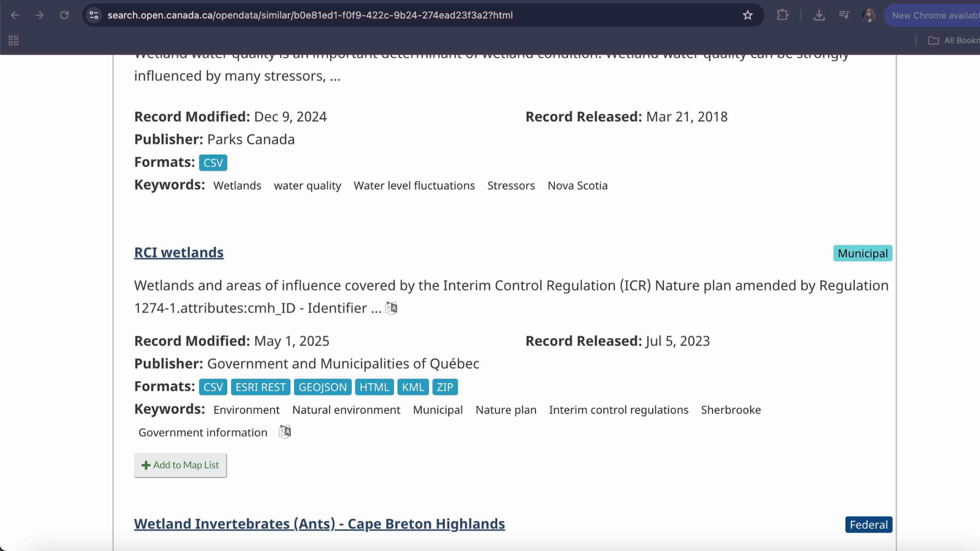This screenshot has height=551, width=980.
Task: Open the media controls icon
Action: [844, 15]
